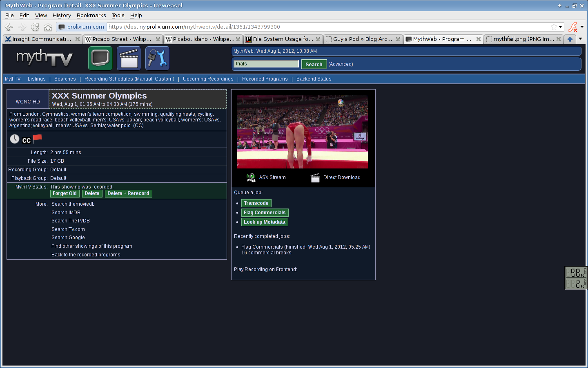This screenshot has height=368, width=588.
Task: Open the History menu
Action: click(x=62, y=15)
